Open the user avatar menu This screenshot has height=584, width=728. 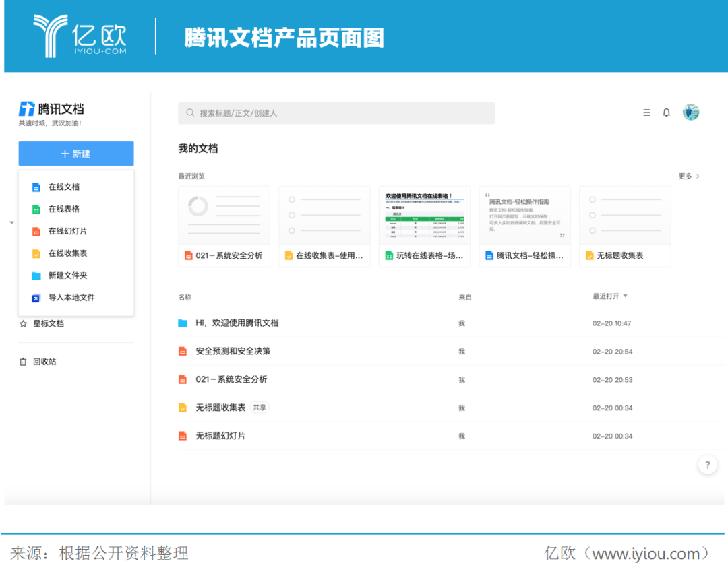point(691,112)
